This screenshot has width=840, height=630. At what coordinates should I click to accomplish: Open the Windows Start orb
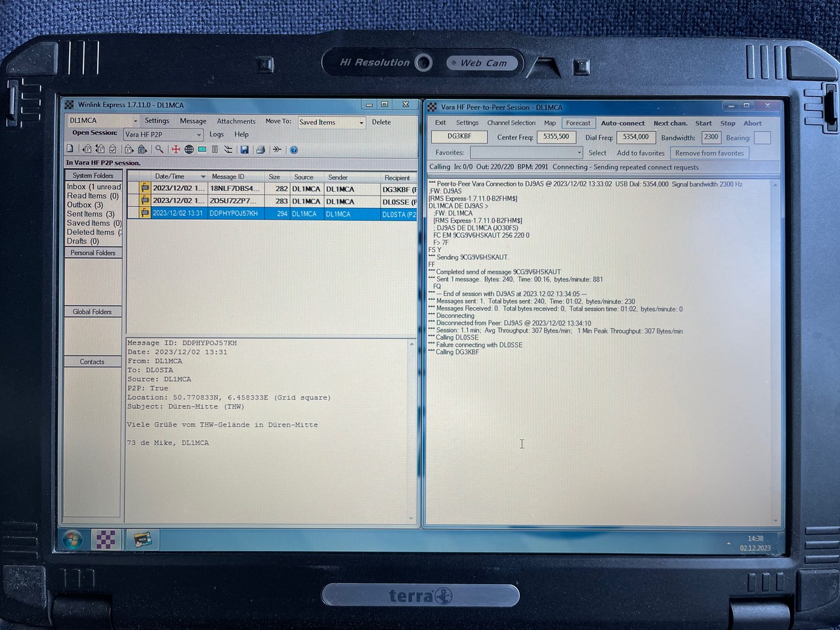point(73,539)
